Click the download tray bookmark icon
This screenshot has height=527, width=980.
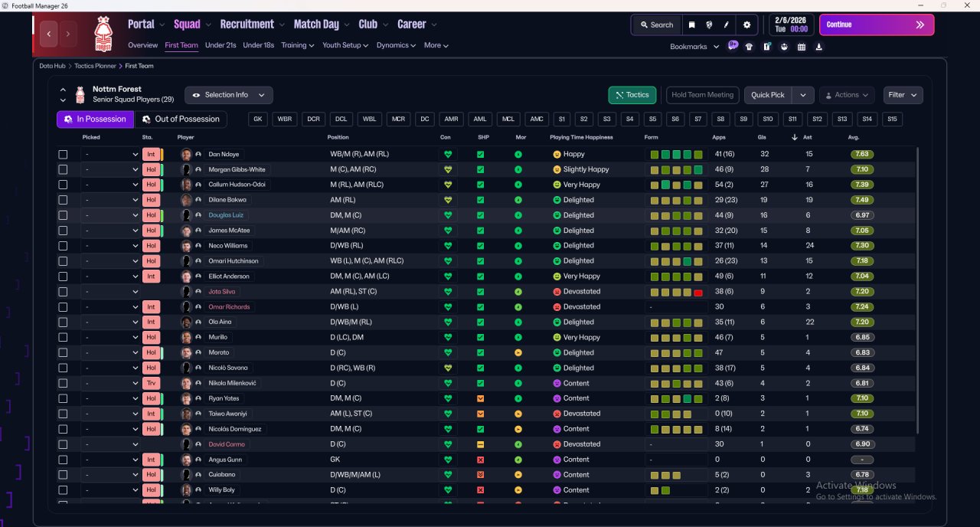[x=819, y=47]
